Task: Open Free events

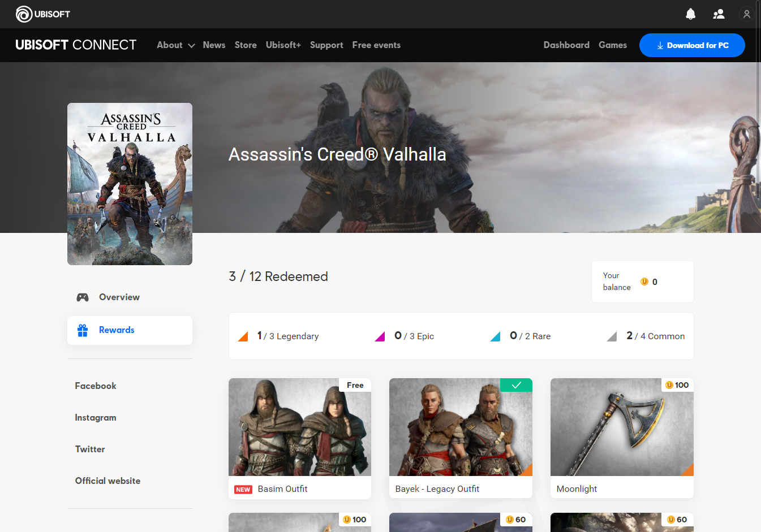Action: [376, 45]
